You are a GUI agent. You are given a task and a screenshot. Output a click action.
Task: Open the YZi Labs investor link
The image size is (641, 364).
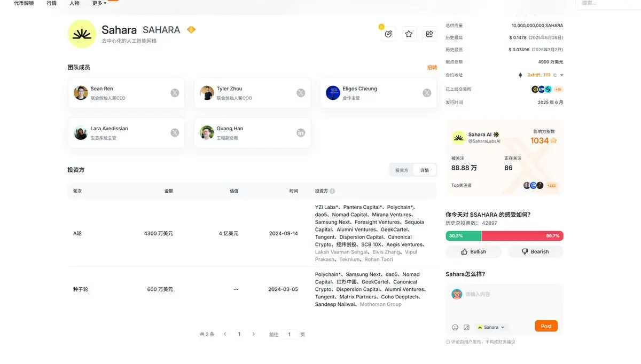pos(327,207)
